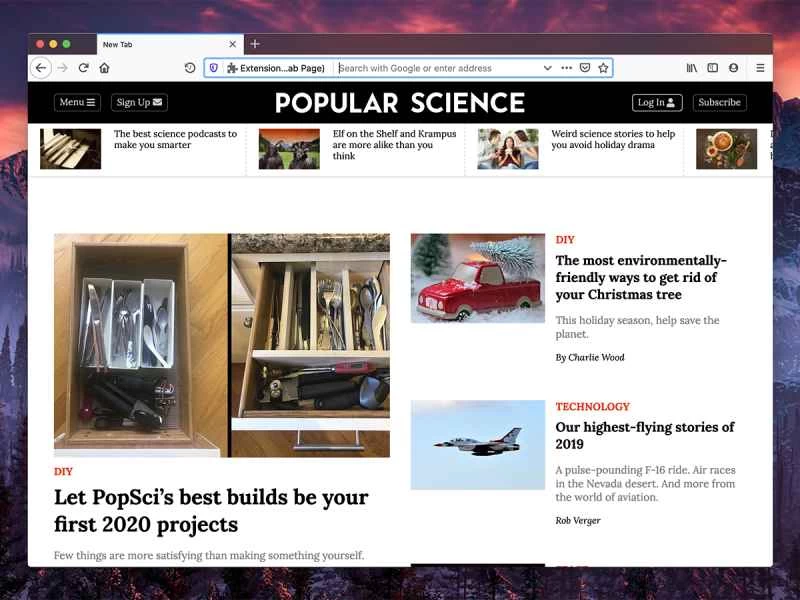Open the overflow menu with three dots
800x600 pixels.
[x=565, y=68]
